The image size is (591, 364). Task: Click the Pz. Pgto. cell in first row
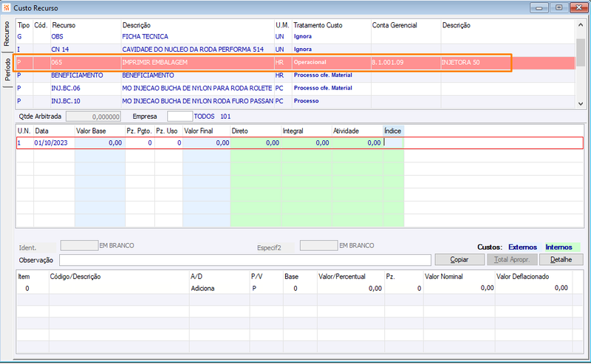point(140,142)
